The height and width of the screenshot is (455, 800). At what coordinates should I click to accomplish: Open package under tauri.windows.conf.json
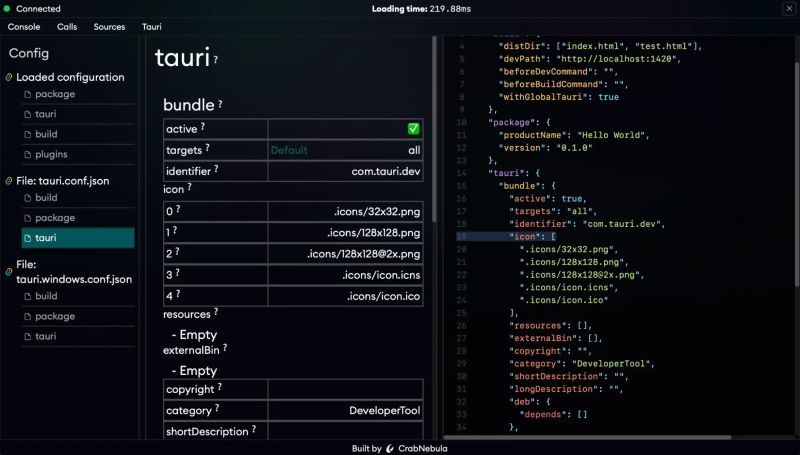55,316
